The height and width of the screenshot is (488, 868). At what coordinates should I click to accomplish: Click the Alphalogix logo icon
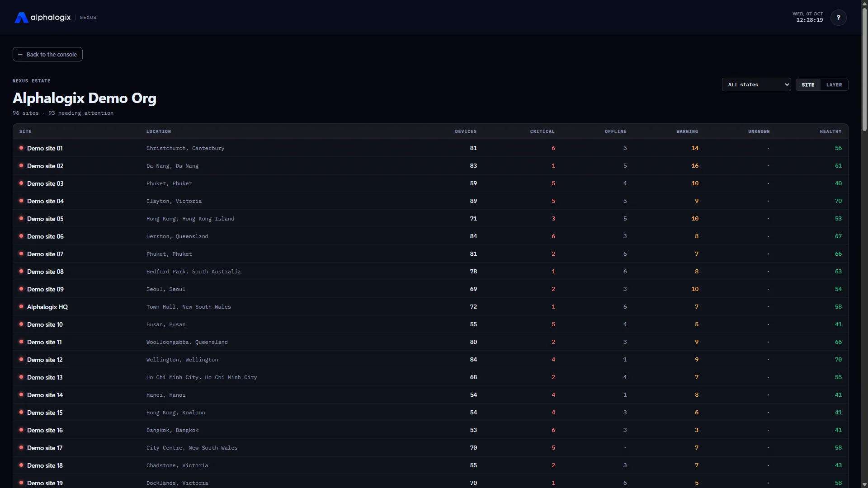pyautogui.click(x=21, y=18)
